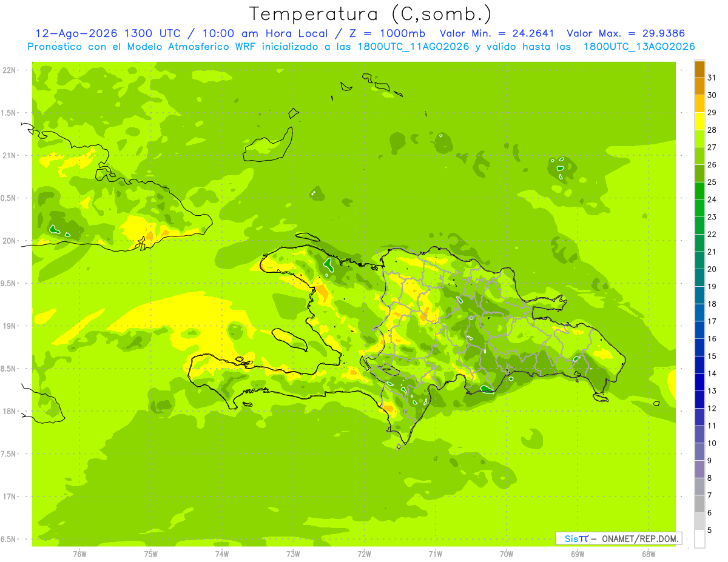
Task: Click the dark blue 13–14 colorbar segment
Action: click(x=699, y=383)
